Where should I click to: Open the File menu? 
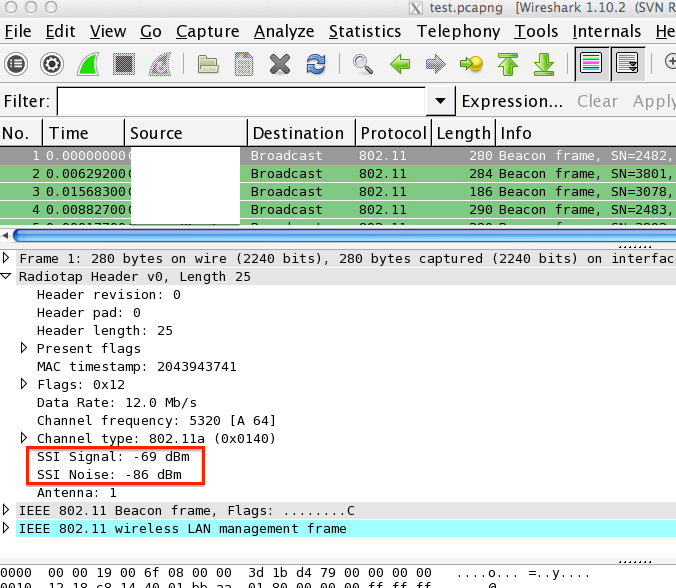[18, 31]
